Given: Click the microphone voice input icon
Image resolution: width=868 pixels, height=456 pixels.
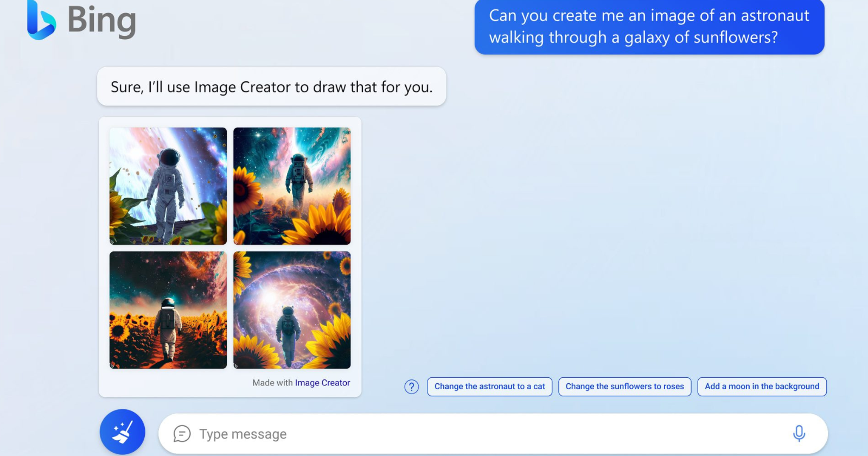Looking at the screenshot, I should click(x=799, y=433).
